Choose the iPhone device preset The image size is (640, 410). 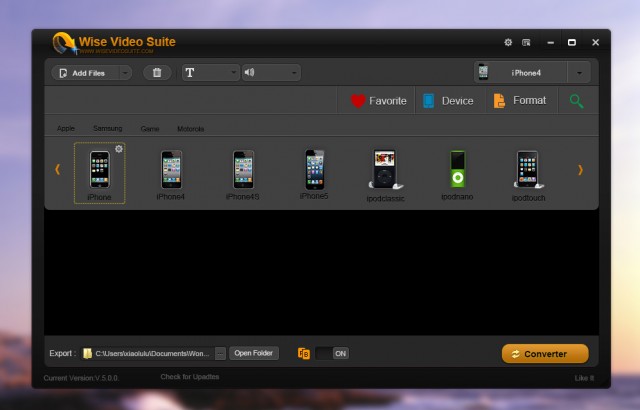100,173
